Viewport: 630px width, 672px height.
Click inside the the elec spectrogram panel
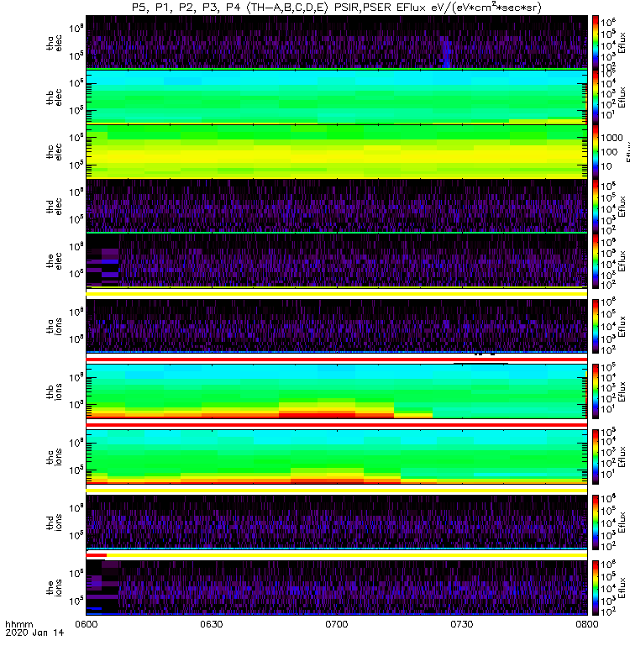[x=337, y=260]
